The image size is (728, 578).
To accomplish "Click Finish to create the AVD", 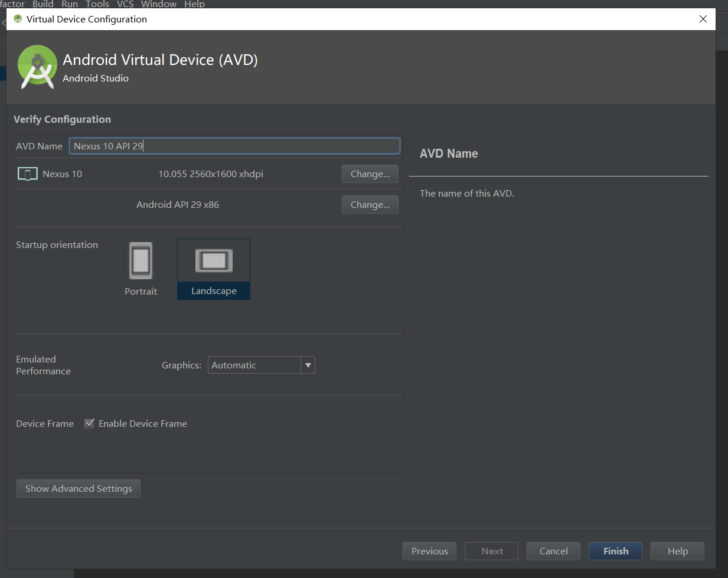I will (616, 551).
